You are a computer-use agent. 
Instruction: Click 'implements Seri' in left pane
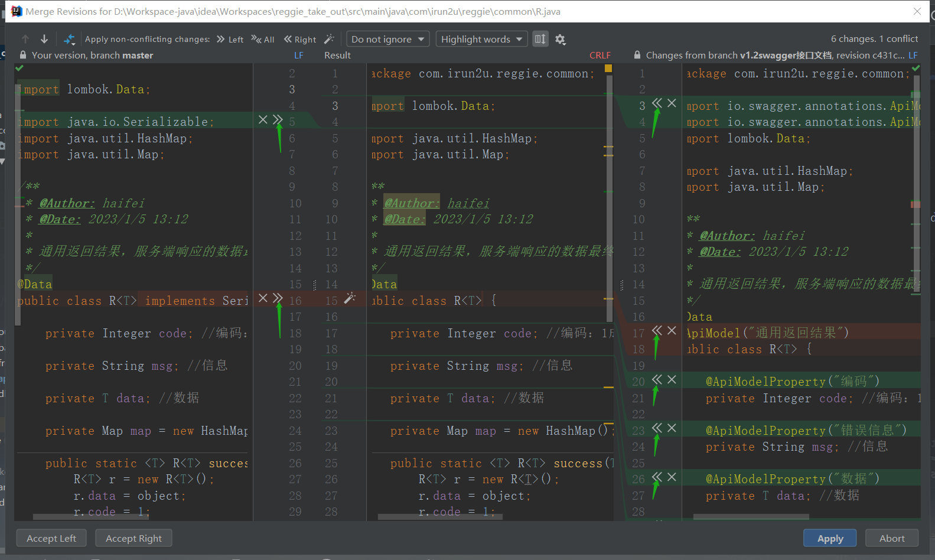pos(197,301)
